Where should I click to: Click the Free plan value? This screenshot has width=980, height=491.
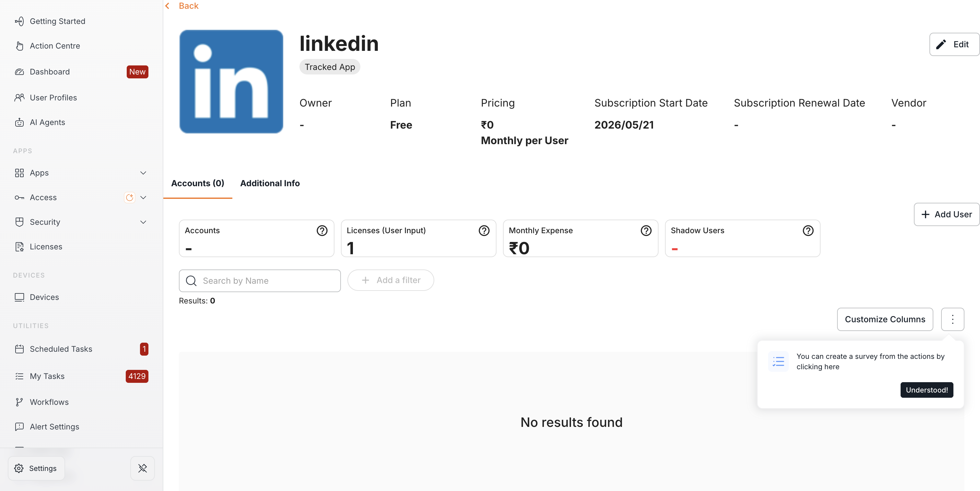pos(401,125)
